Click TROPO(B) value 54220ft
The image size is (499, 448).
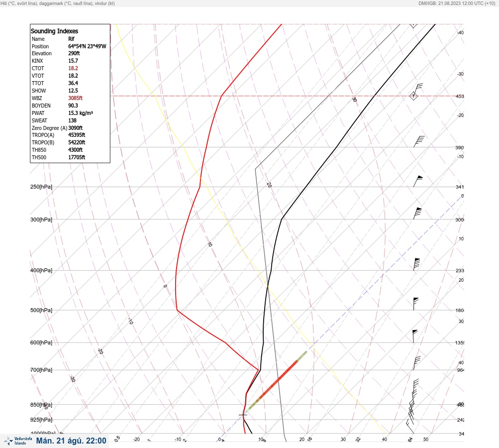(x=77, y=142)
